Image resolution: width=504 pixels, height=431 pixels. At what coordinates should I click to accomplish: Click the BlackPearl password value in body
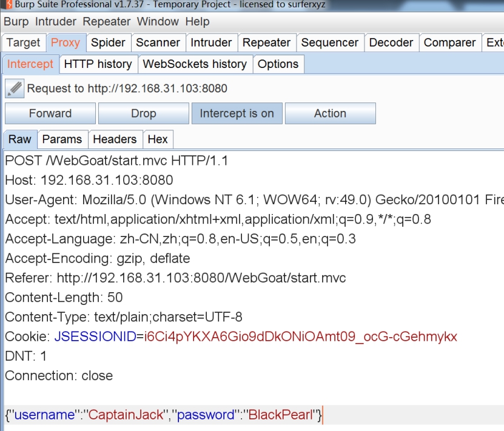[x=280, y=415]
